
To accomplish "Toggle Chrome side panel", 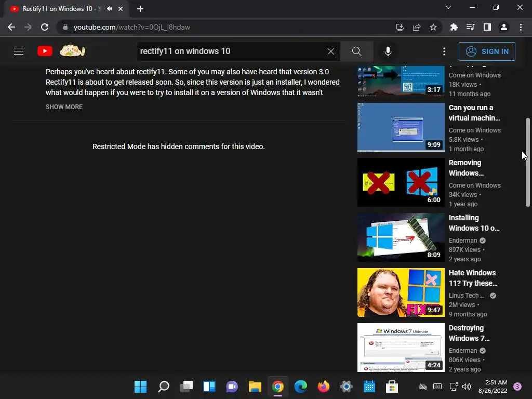I will tap(487, 27).
